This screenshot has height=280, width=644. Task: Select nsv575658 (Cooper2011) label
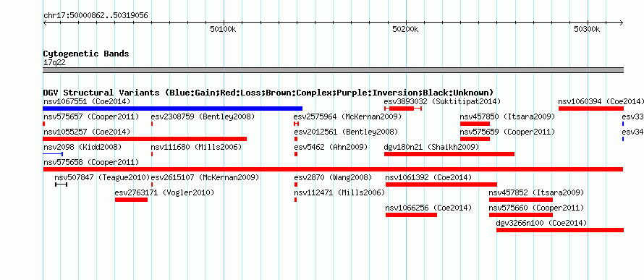(x=91, y=162)
